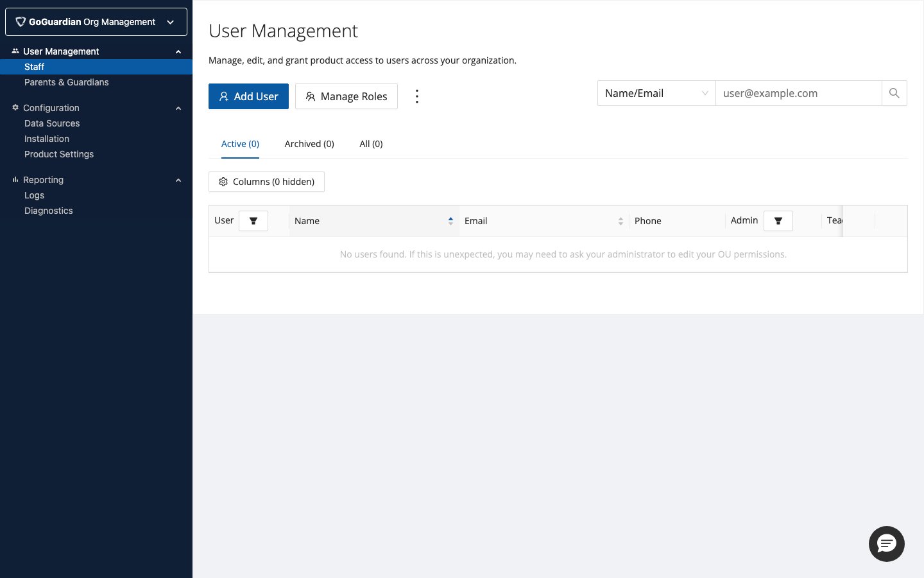Open the User column filter funnel
Viewport: 924px width, 578px height.
click(x=253, y=221)
